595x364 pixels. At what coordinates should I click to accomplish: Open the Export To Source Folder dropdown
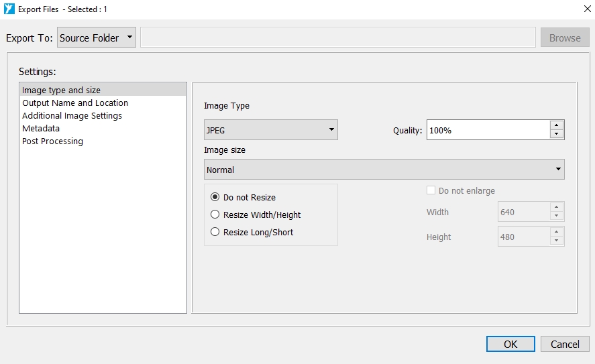(x=97, y=38)
